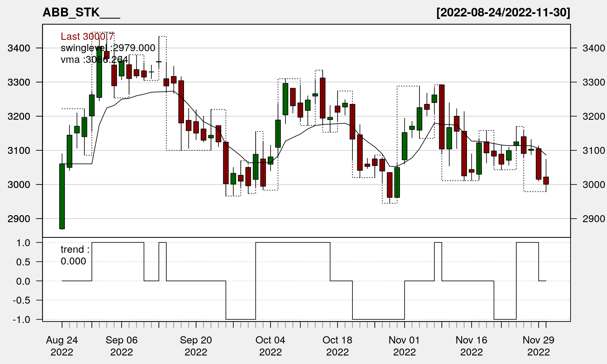Click the first tall green candle on Aug 24
The width and height of the screenshot is (607, 364).
[x=62, y=196]
